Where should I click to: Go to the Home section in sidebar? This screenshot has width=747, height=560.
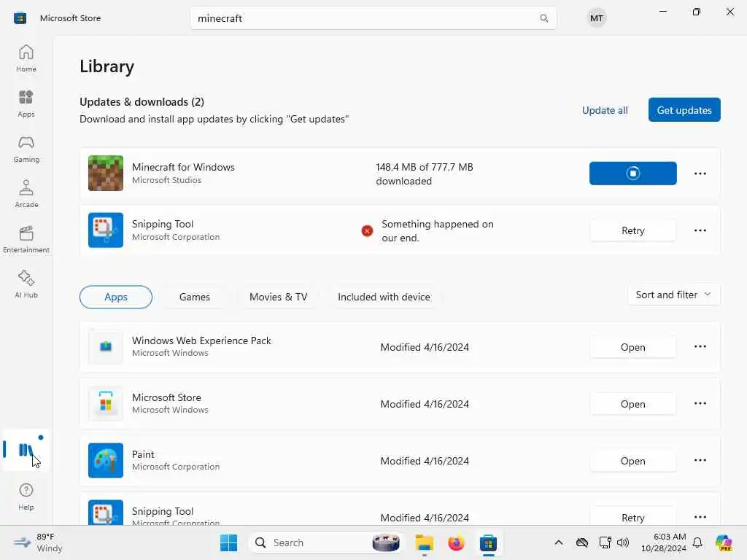[x=26, y=58]
